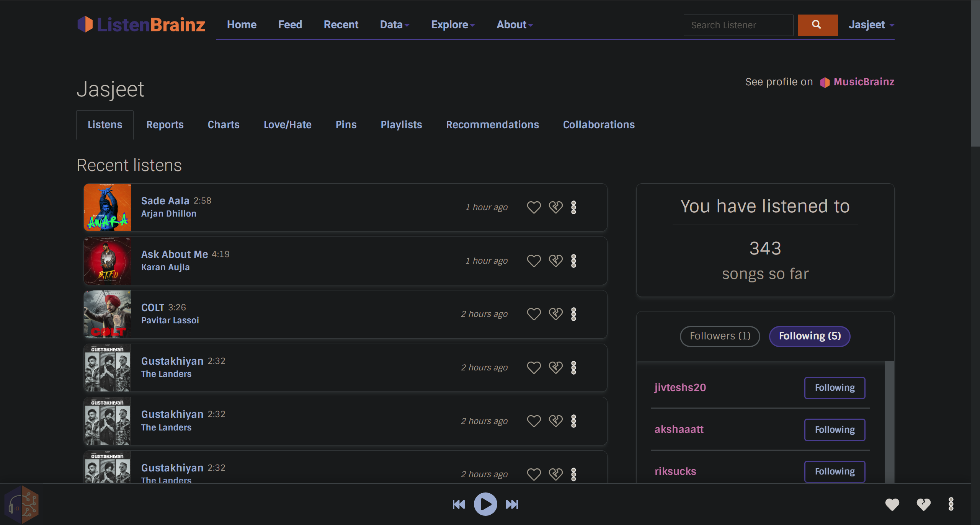Open the Feed page
The width and height of the screenshot is (980, 525).
pyautogui.click(x=290, y=25)
